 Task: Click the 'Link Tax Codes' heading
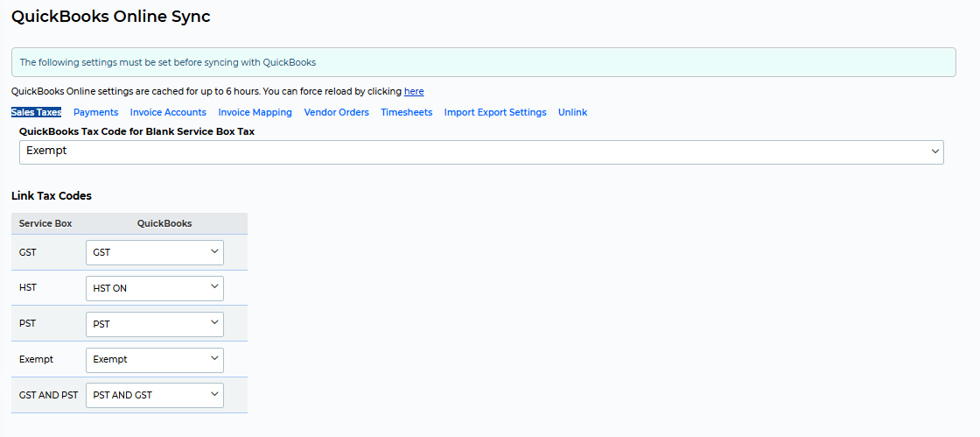(52, 195)
